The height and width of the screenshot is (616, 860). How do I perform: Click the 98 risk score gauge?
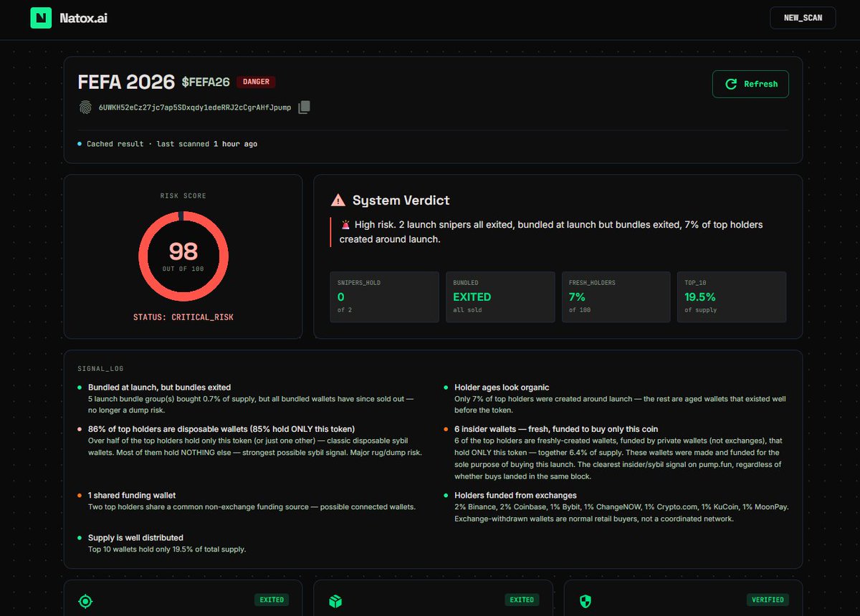pyautogui.click(x=183, y=256)
